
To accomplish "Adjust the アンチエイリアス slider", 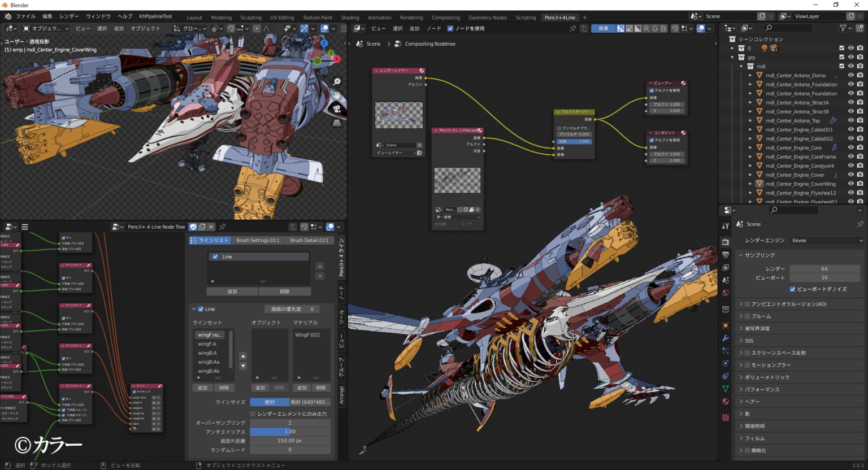I will 290,431.
